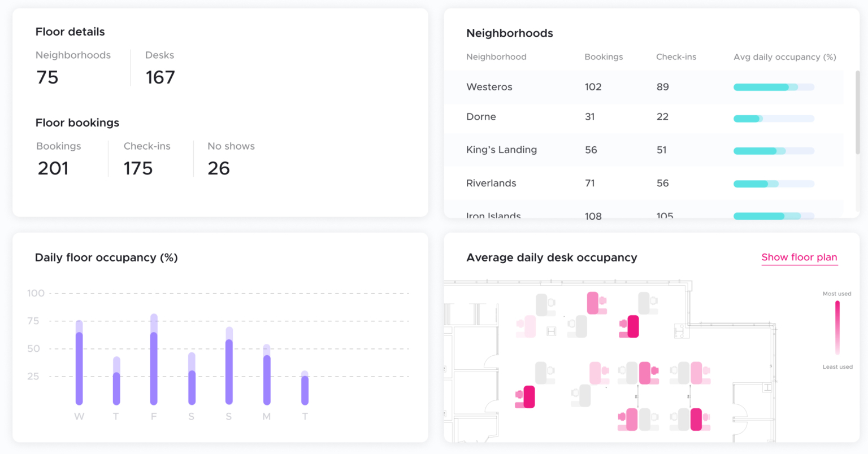Image resolution: width=868 pixels, height=454 pixels.
Task: Click the Daily floor occupancy (%) title
Action: 106,257
